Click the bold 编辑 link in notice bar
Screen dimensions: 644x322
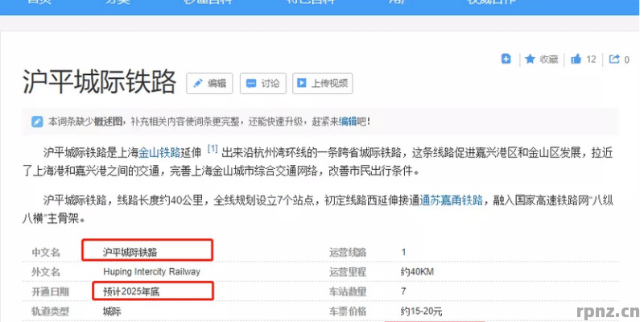[348, 122]
